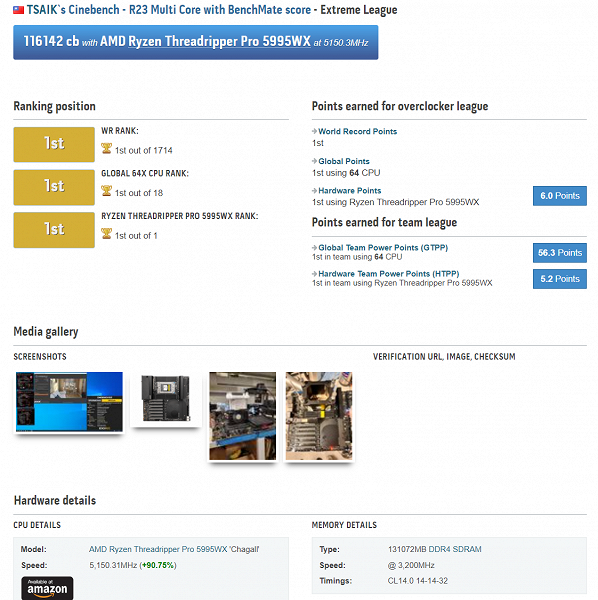Click the arrow icon before World Record Points
Screen dimensions: 598x600
click(314, 131)
